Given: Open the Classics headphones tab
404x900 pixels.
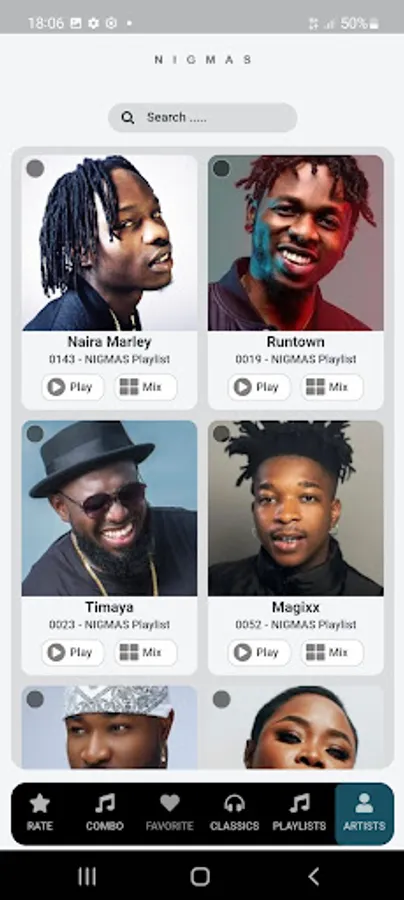Looking at the screenshot, I should tap(234, 813).
